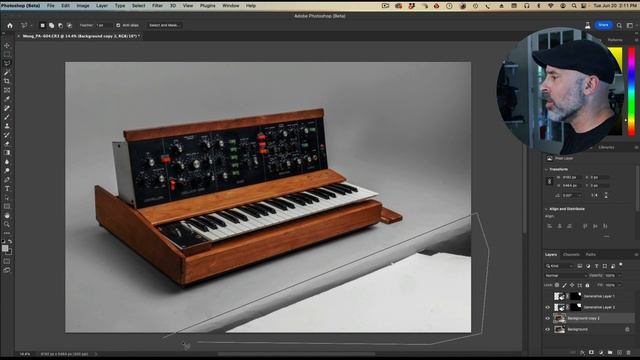The height and width of the screenshot is (360, 640).
Task: Open the Layers panel flyout menu
Action: 636,255
